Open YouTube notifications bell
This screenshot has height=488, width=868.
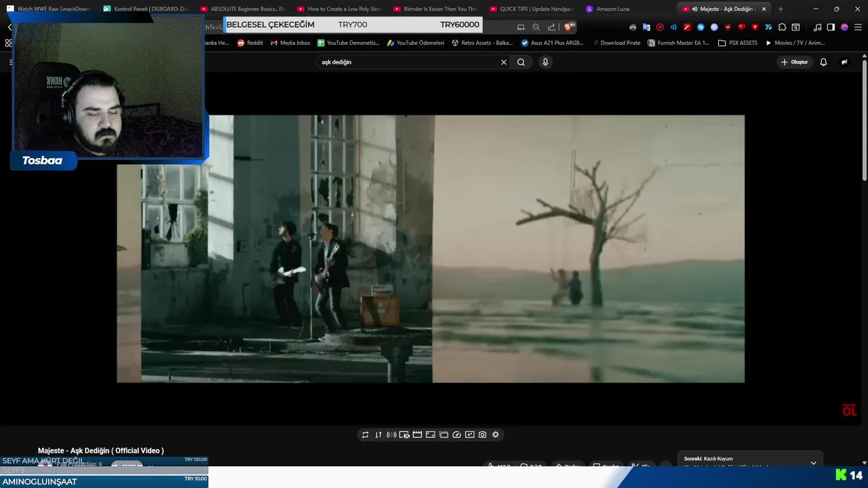[x=823, y=62]
